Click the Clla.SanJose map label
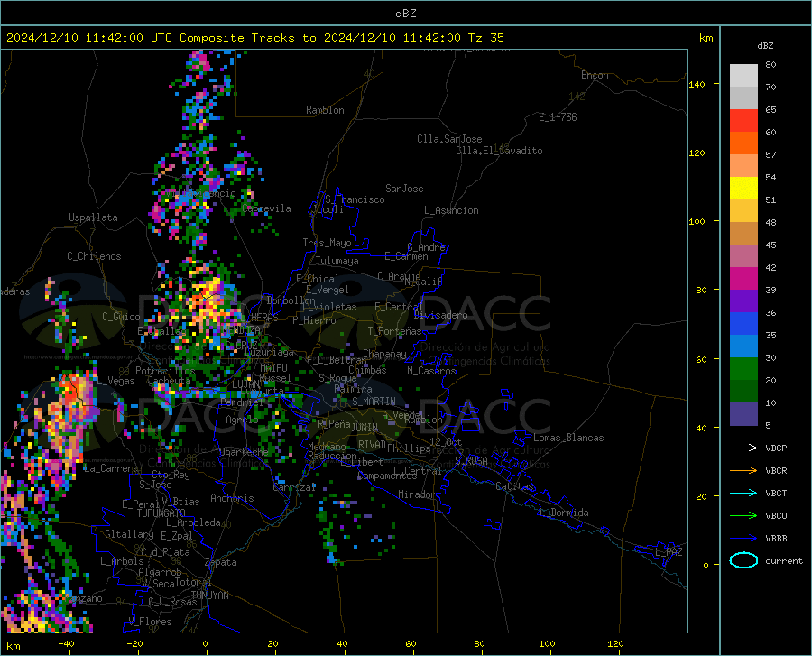812x656 pixels. point(449,139)
